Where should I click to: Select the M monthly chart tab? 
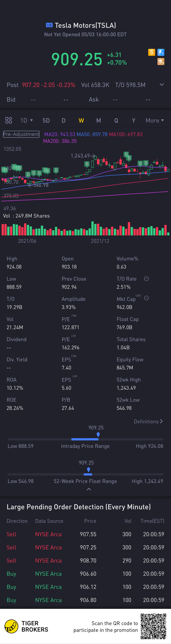pos(98,120)
